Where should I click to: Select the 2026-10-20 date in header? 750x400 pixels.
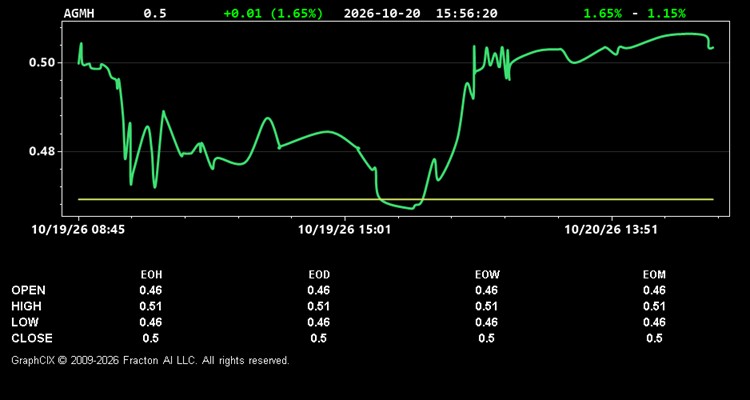click(x=382, y=13)
